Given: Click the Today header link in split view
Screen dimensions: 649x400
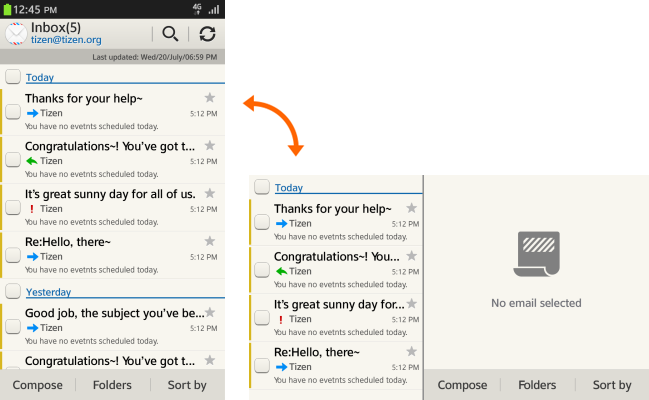Looking at the screenshot, I should [x=289, y=187].
